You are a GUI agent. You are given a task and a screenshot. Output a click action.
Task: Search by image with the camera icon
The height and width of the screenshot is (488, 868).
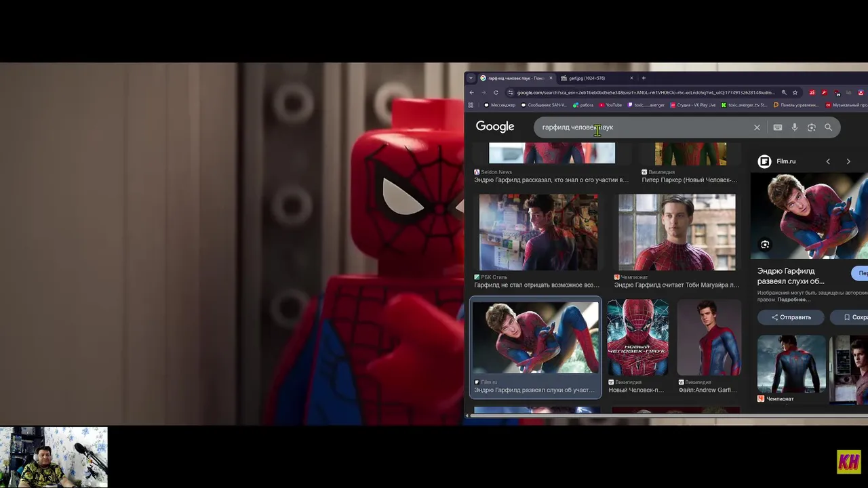click(812, 127)
